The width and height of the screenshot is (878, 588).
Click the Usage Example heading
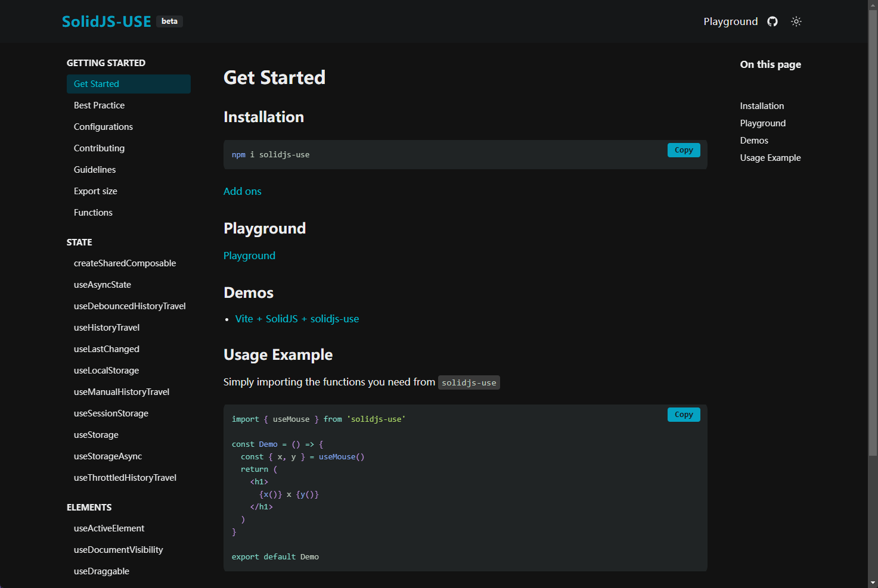coord(278,354)
